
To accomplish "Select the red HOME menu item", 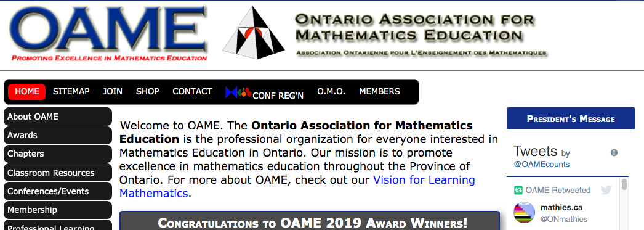I will (27, 91).
